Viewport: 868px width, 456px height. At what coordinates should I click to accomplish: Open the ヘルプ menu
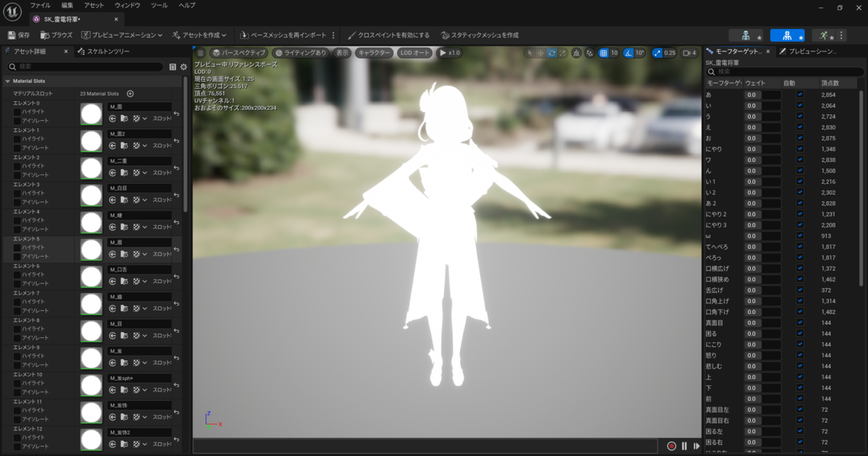click(x=187, y=5)
